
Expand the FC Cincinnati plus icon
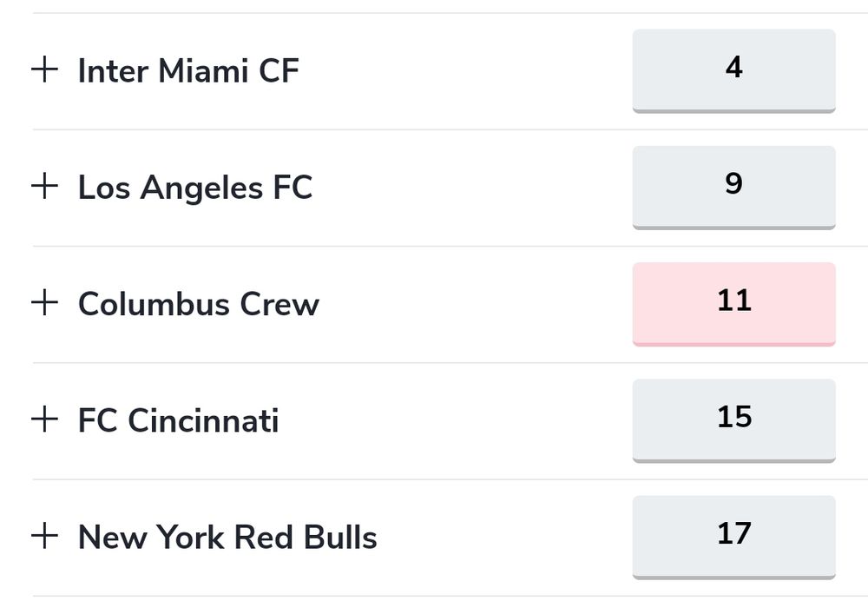(x=45, y=419)
